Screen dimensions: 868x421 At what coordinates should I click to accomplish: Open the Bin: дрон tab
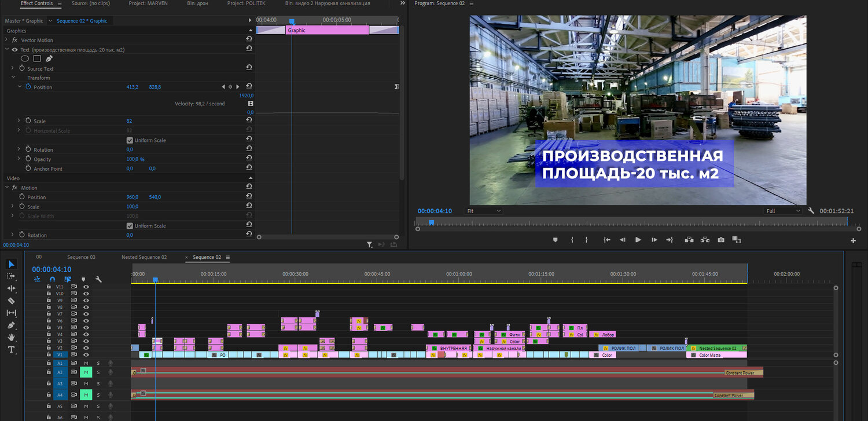coord(197,3)
